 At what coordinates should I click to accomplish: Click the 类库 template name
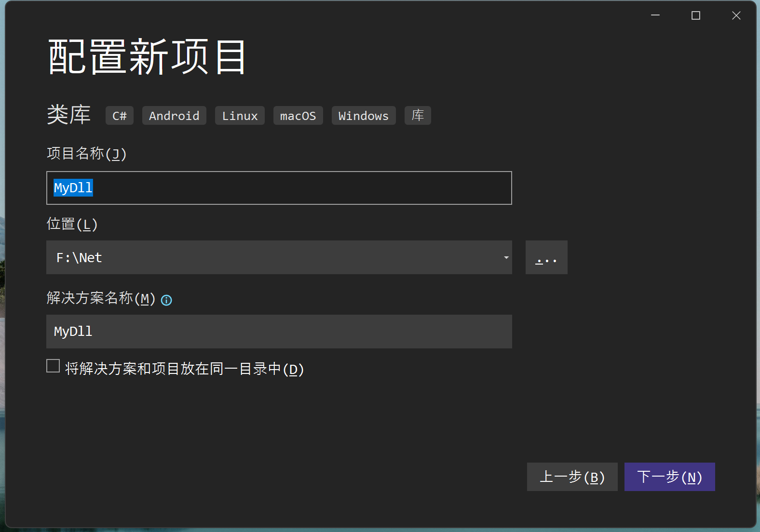pos(69,115)
